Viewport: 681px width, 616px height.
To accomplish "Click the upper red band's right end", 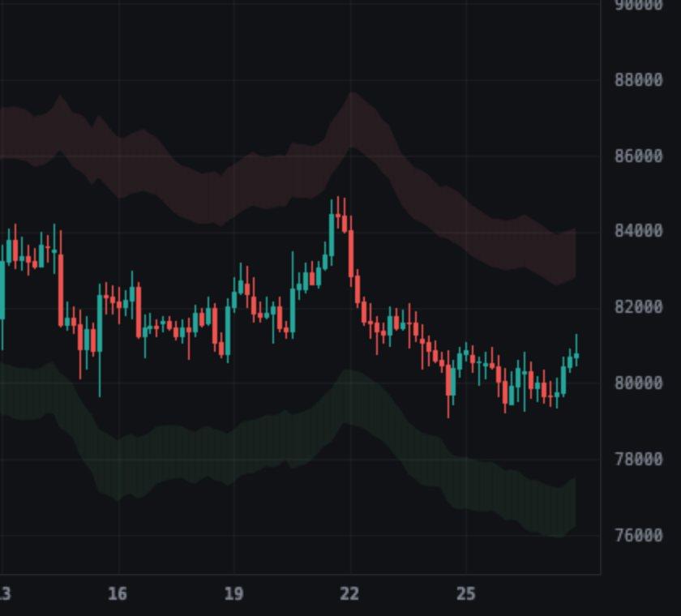I will (x=575, y=253).
